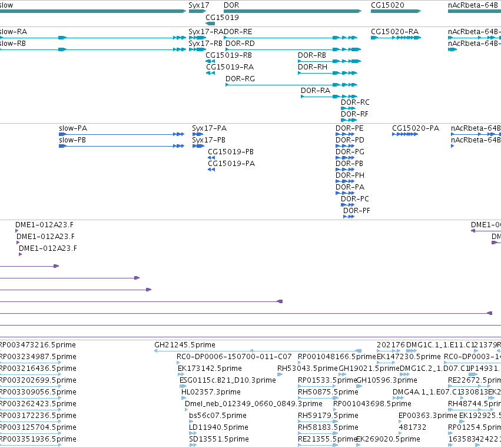The image size is (501, 448).
Task: Click the EK269020.5prime EST label
Action: point(388,439)
